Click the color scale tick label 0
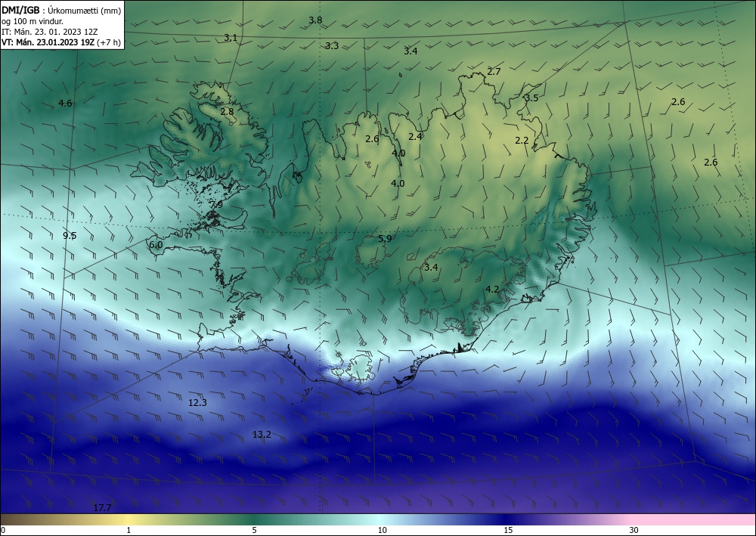The image size is (756, 536). [3, 530]
